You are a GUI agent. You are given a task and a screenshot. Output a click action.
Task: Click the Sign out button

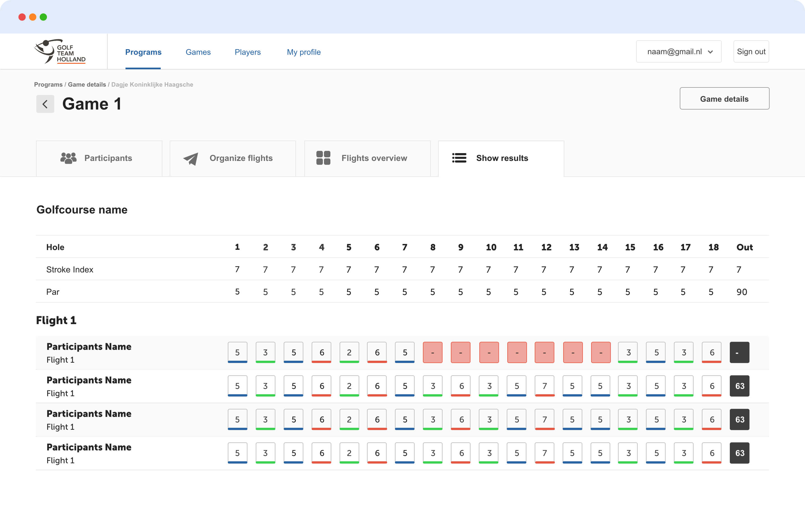pos(751,52)
